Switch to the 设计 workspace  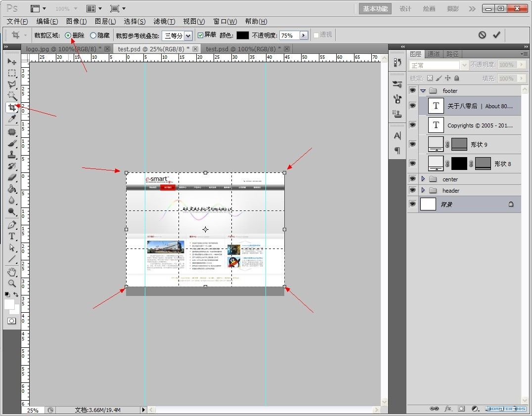pos(405,9)
